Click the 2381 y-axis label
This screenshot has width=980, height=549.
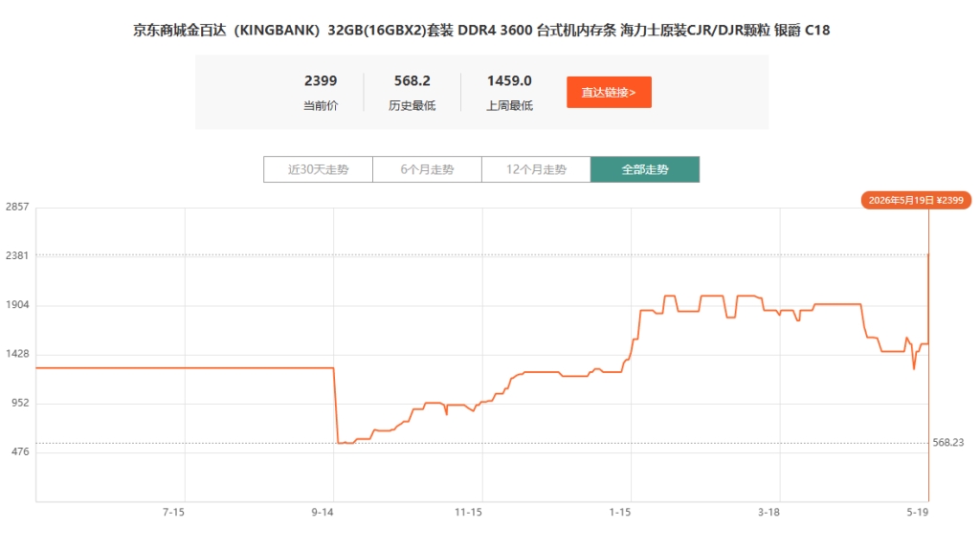17,255
